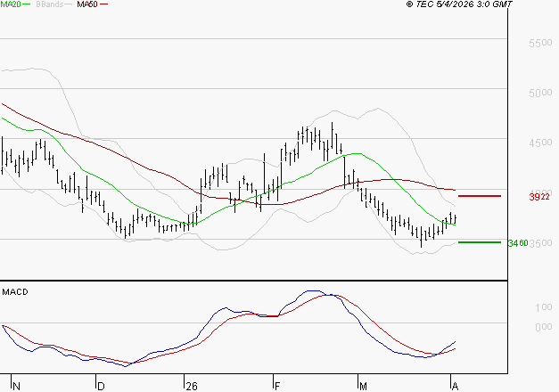Click the F month marker

277,387
